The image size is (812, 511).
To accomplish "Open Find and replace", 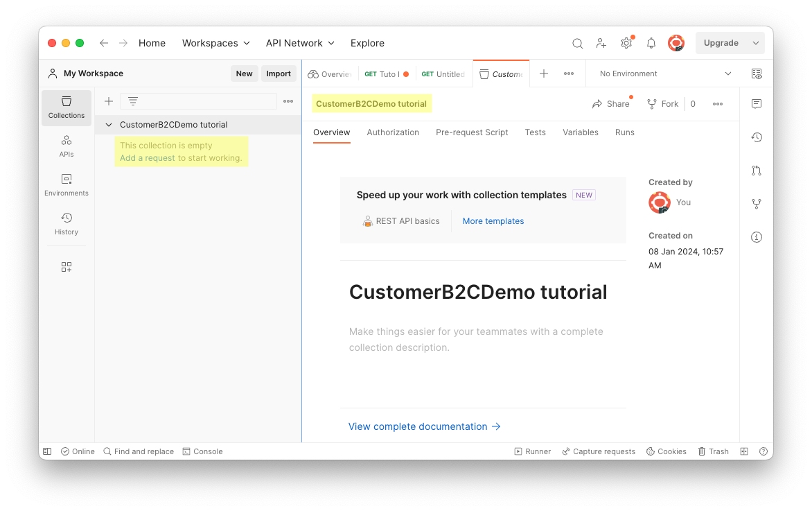I will (x=139, y=451).
